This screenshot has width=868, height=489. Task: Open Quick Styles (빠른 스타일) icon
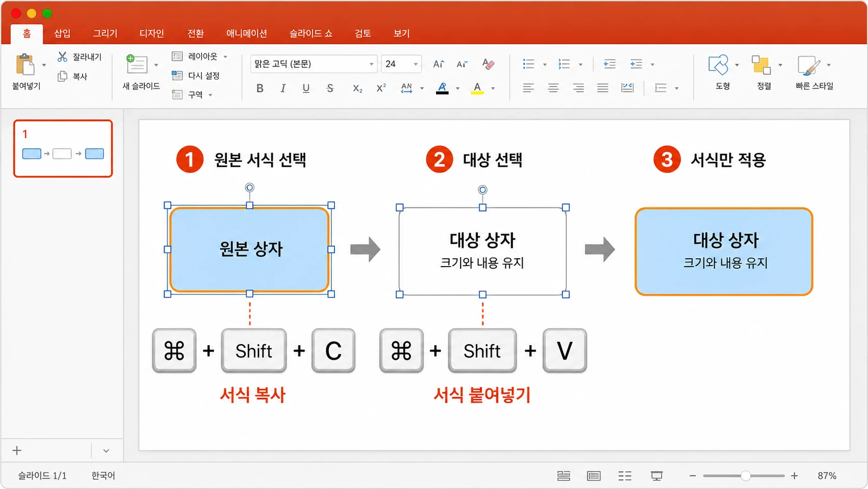[809, 65]
